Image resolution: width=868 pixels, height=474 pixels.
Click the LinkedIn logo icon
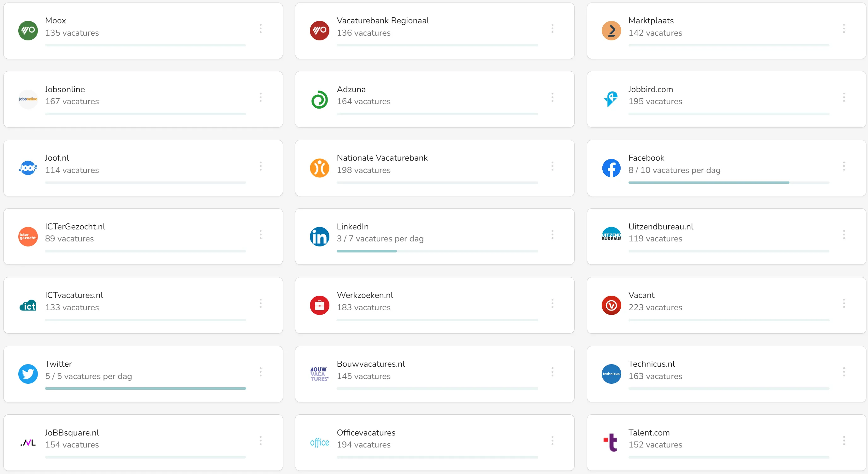[319, 236]
